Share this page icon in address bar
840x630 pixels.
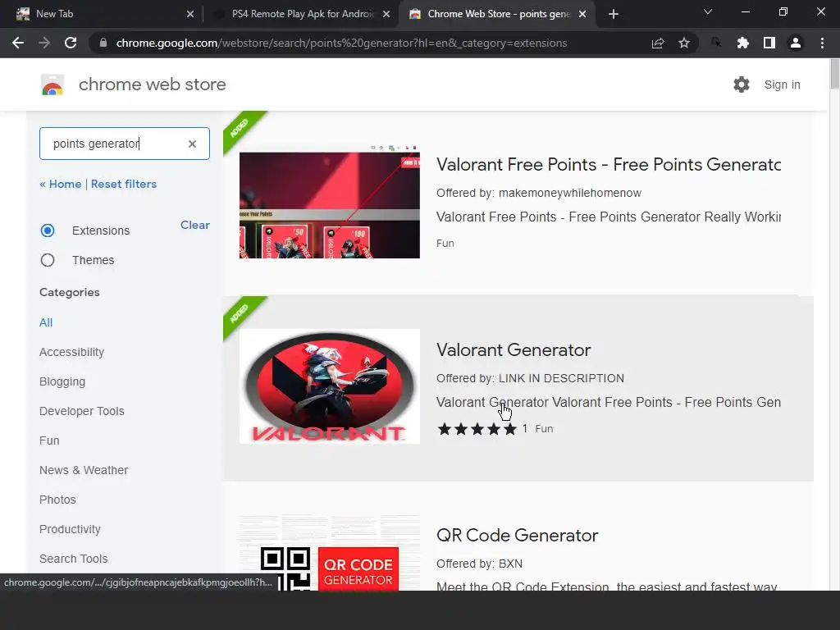(658, 43)
